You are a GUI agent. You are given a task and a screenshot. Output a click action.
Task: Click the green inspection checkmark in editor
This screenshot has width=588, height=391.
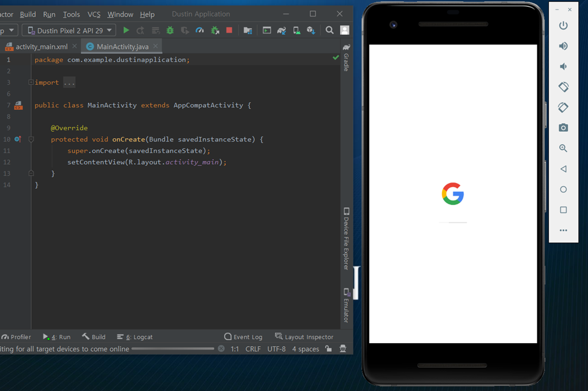[x=336, y=57]
